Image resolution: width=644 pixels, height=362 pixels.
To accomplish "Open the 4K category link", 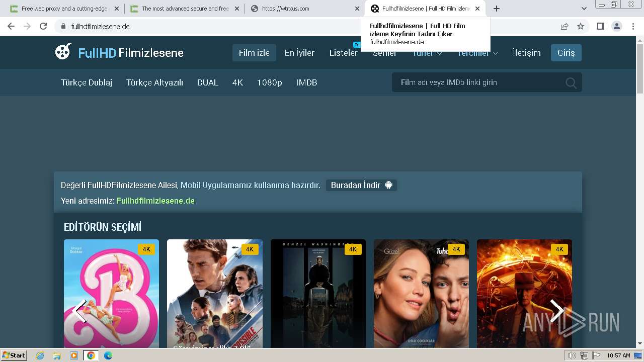I will pos(237,82).
